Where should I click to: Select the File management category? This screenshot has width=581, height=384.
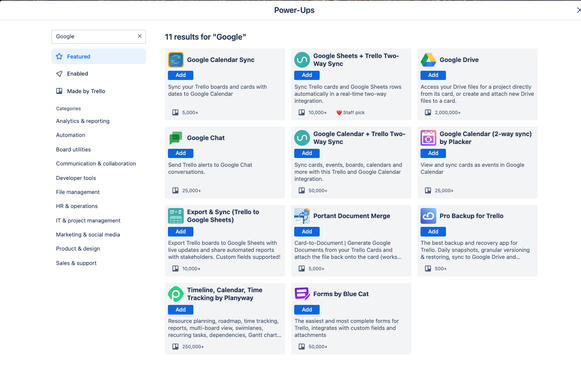(77, 192)
